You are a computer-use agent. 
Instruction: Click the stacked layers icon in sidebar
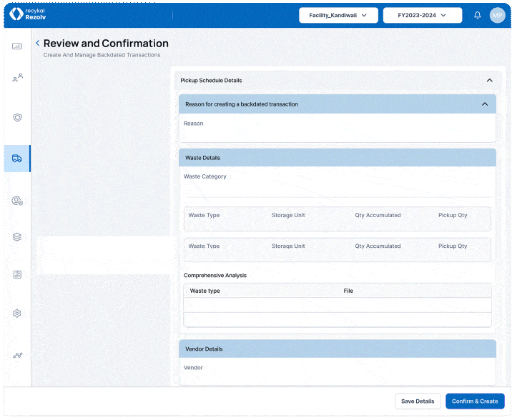(17, 236)
